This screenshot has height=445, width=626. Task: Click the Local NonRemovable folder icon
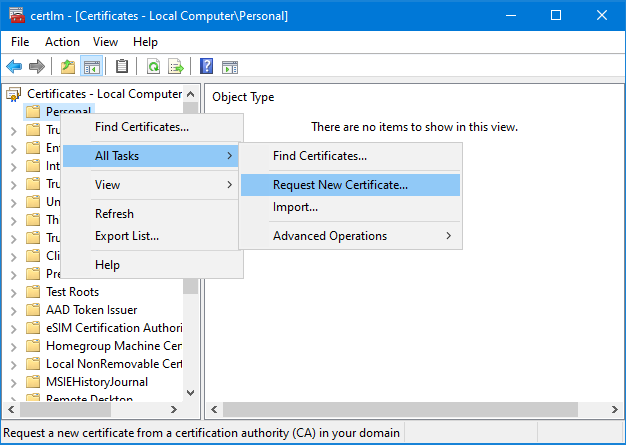pyautogui.click(x=33, y=364)
